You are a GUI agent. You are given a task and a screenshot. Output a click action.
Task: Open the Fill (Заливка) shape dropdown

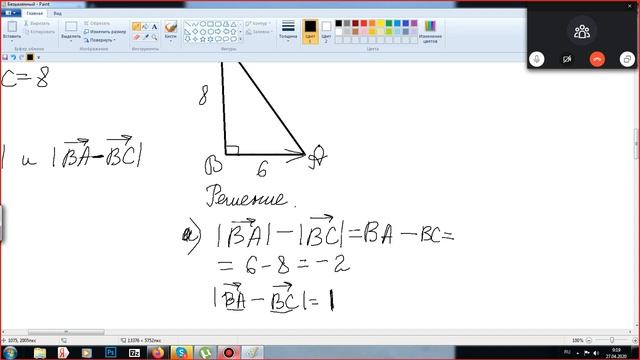click(259, 31)
